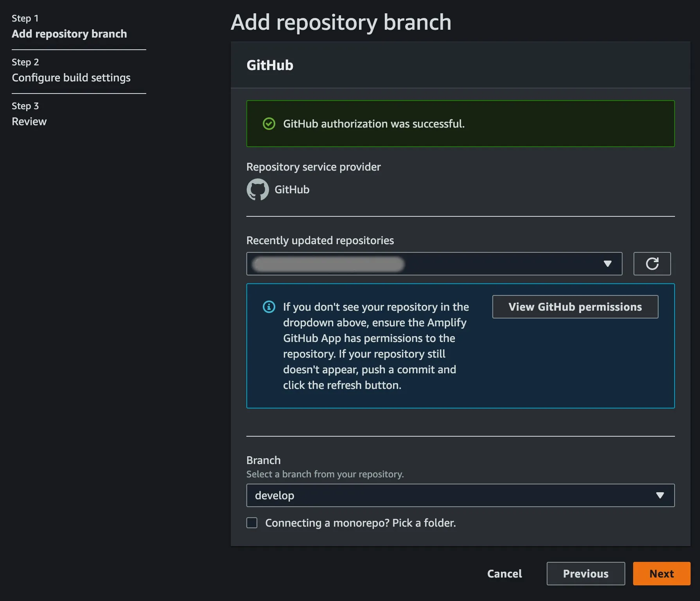Click the GitHub authorization success banner

point(460,124)
